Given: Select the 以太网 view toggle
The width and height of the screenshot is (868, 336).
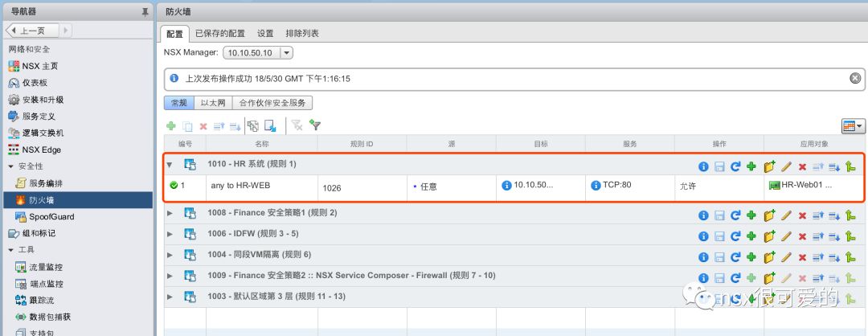Looking at the screenshot, I should pos(213,103).
